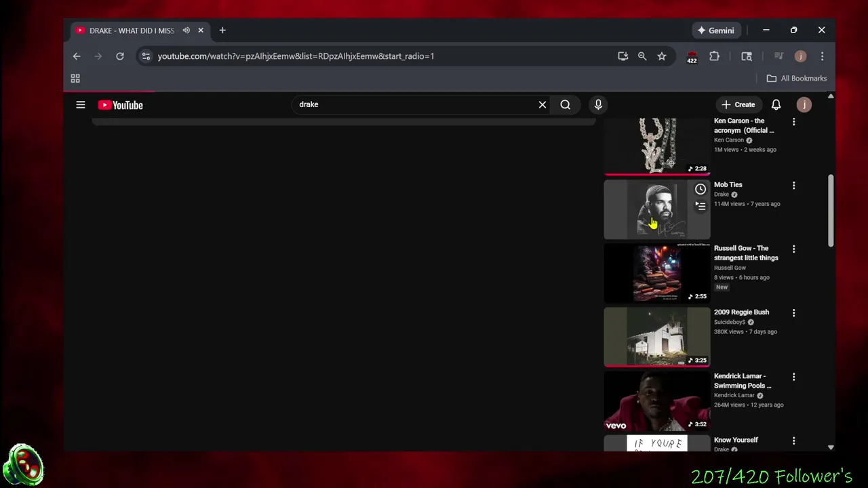Open a new browser tab
Screen dimensions: 868x488
click(222, 30)
